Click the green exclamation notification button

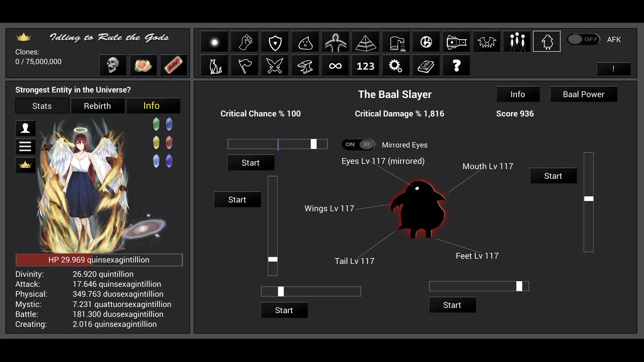click(613, 69)
